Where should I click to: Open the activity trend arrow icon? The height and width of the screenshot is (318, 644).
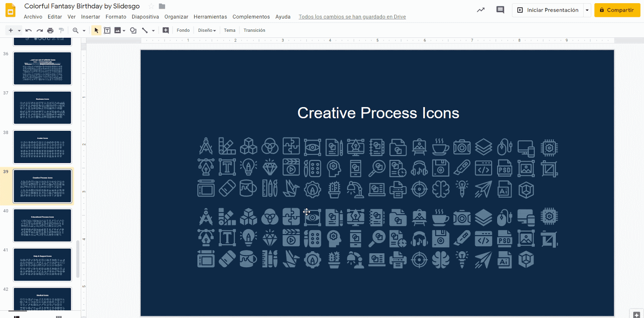(481, 10)
